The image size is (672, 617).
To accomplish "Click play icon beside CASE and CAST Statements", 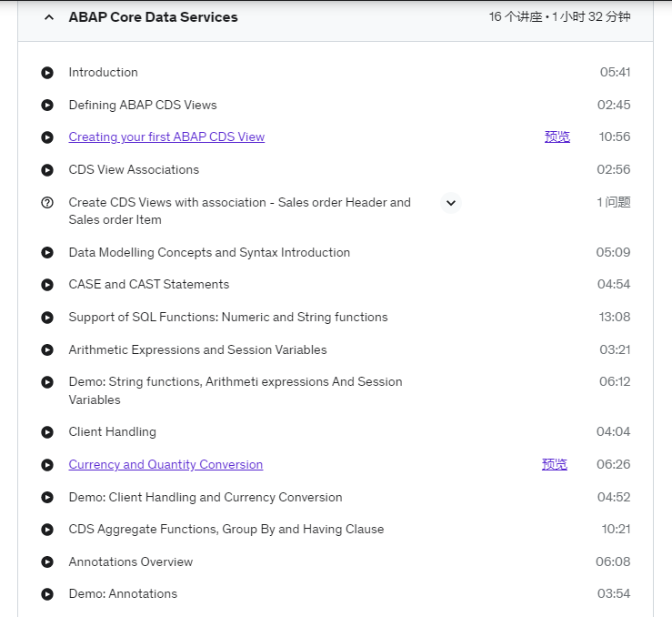I will coord(47,285).
